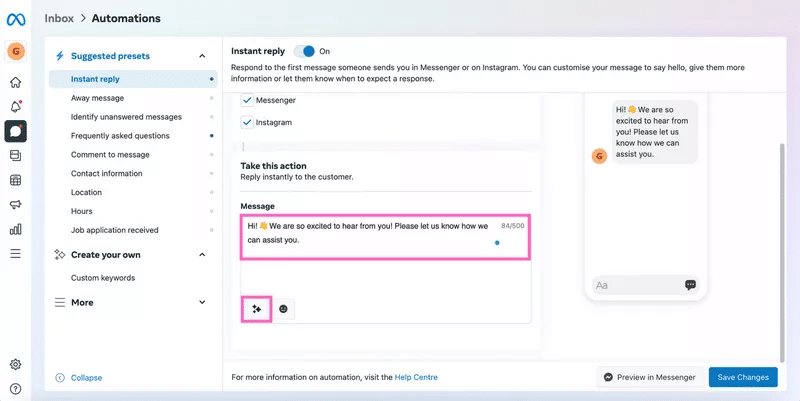Open the Ads megaphone icon
The width and height of the screenshot is (800, 401).
[16, 205]
